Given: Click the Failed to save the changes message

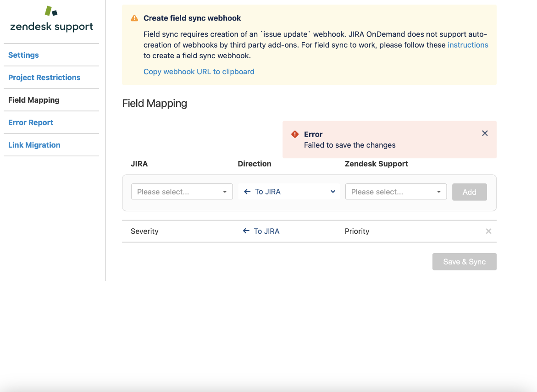Looking at the screenshot, I should [349, 145].
